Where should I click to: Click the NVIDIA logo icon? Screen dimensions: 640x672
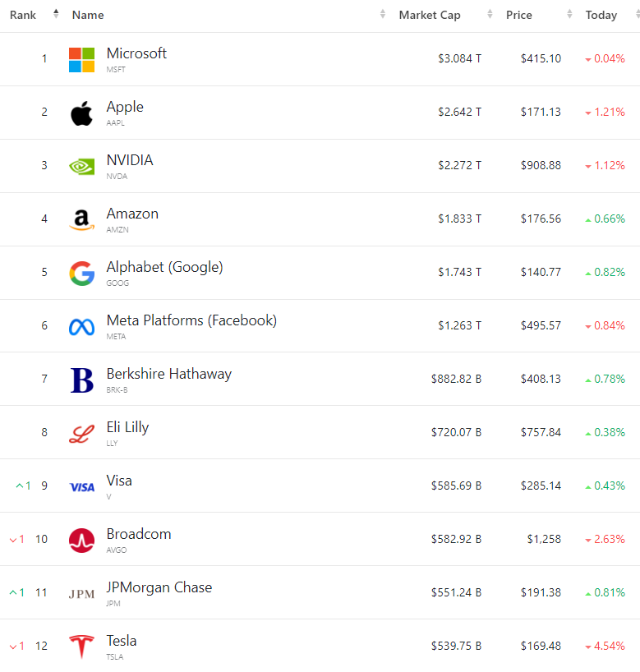[x=81, y=166]
